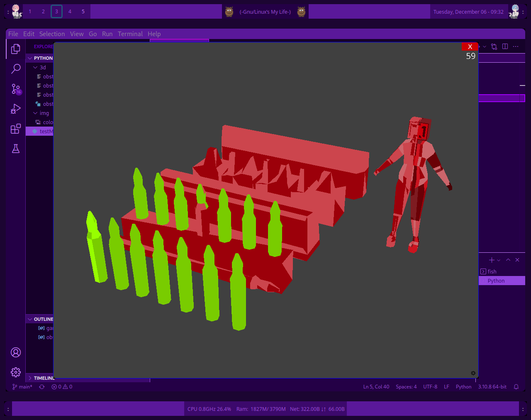Open the Manage settings gear
Image resolution: width=531 pixels, height=420 pixels.
click(x=15, y=372)
